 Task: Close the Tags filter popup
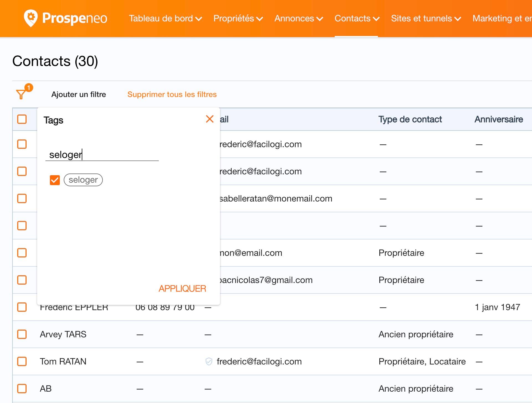pyautogui.click(x=210, y=119)
